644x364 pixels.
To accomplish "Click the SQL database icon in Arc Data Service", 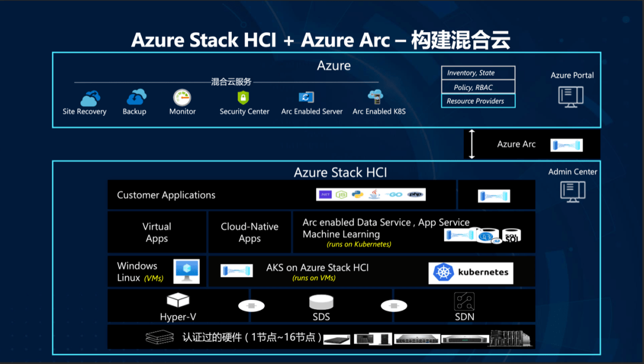I will click(512, 235).
